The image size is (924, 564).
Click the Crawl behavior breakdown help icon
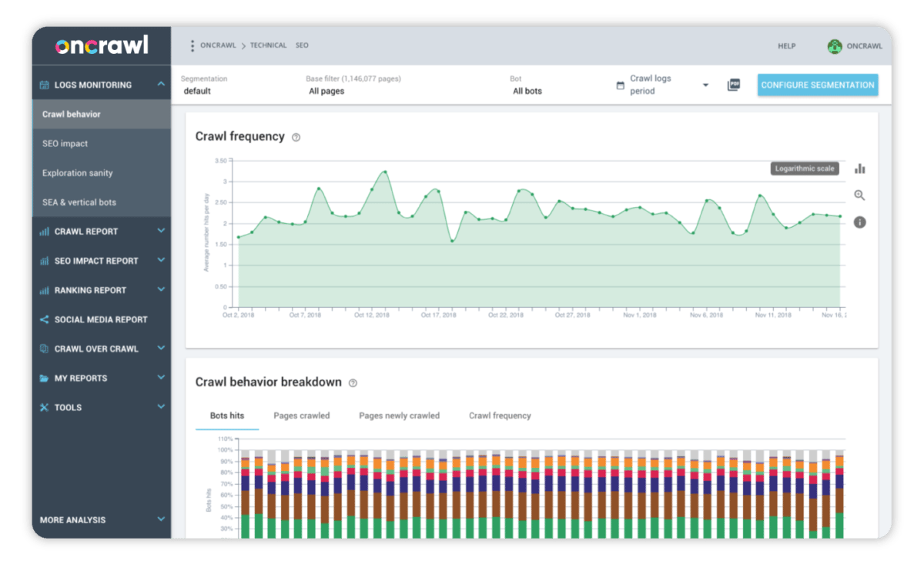[x=353, y=382]
